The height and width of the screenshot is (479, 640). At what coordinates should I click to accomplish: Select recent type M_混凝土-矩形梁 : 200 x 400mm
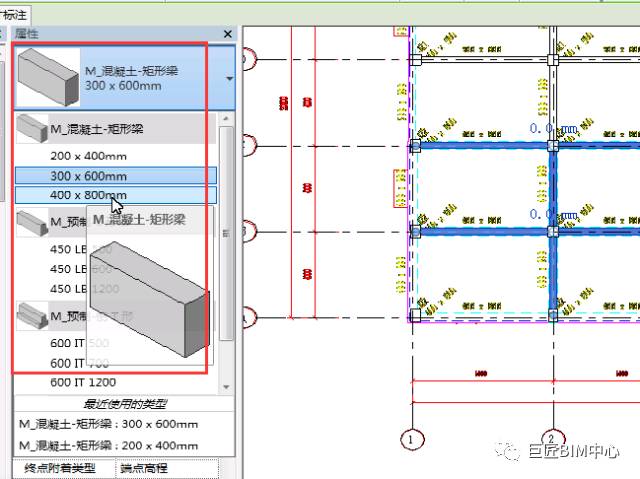click(109, 445)
